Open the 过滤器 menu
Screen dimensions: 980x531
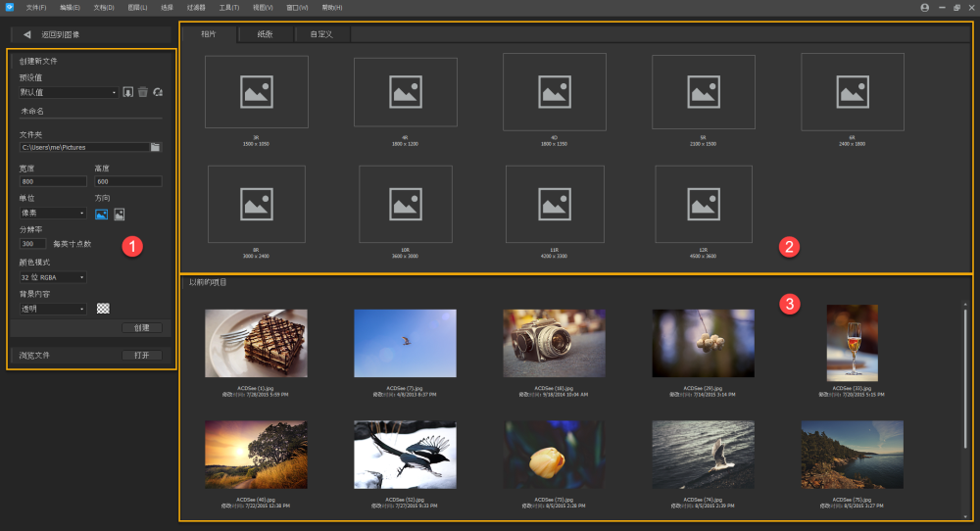click(x=195, y=7)
